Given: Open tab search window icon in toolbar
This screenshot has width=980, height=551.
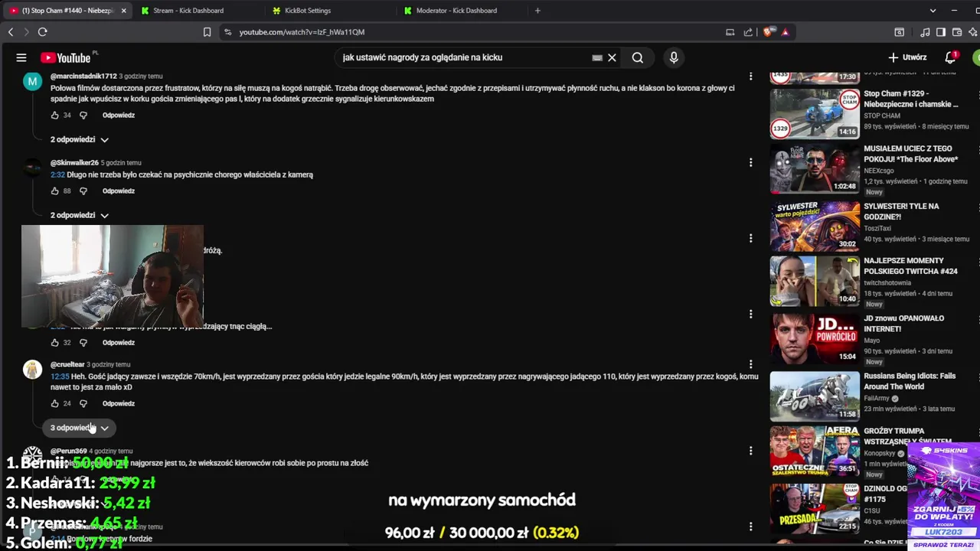Looking at the screenshot, I should (900, 32).
